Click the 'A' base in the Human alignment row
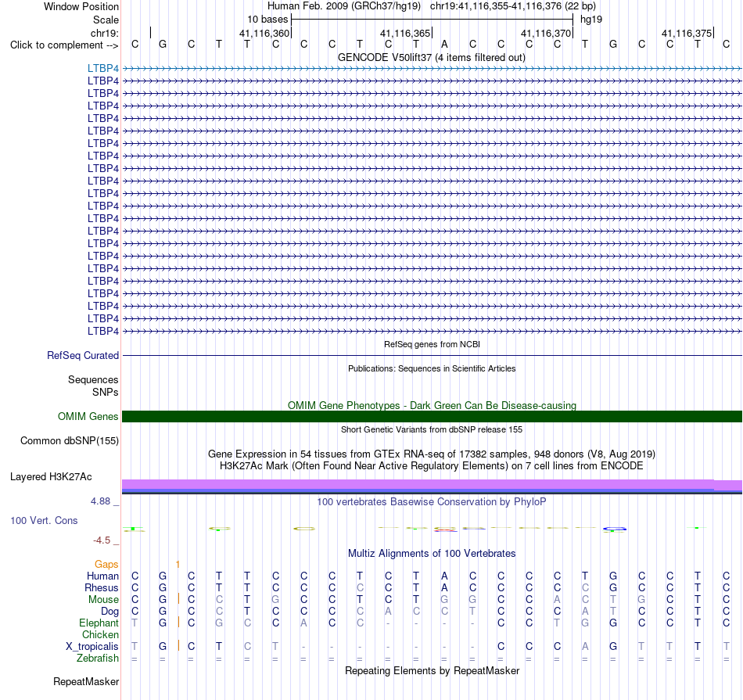This screenshot has width=743, height=700. [444, 576]
